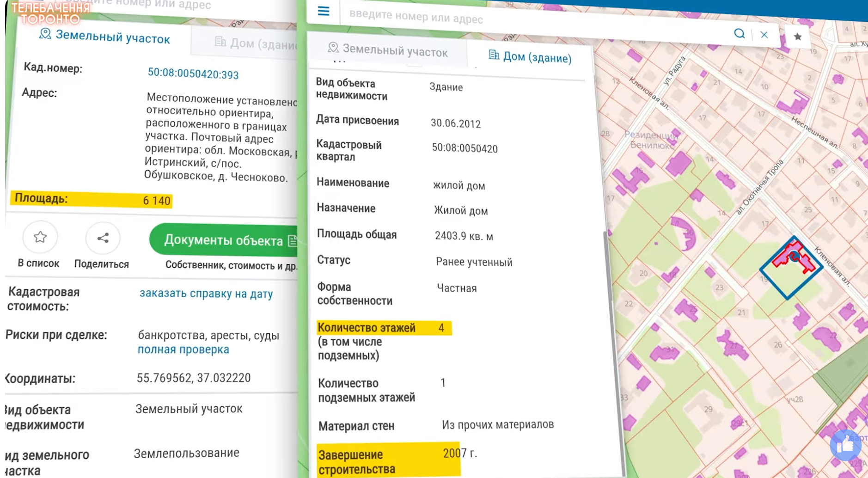The width and height of the screenshot is (868, 478).
Task: Click the 'Резиденция Бенилюкс' label on the map
Action: coord(652,140)
